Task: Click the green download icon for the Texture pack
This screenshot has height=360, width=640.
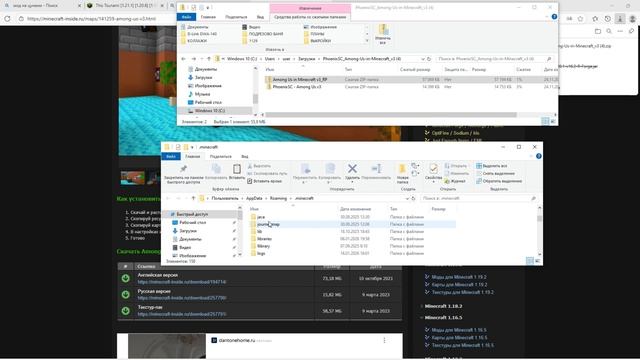Action: [x=126, y=311]
